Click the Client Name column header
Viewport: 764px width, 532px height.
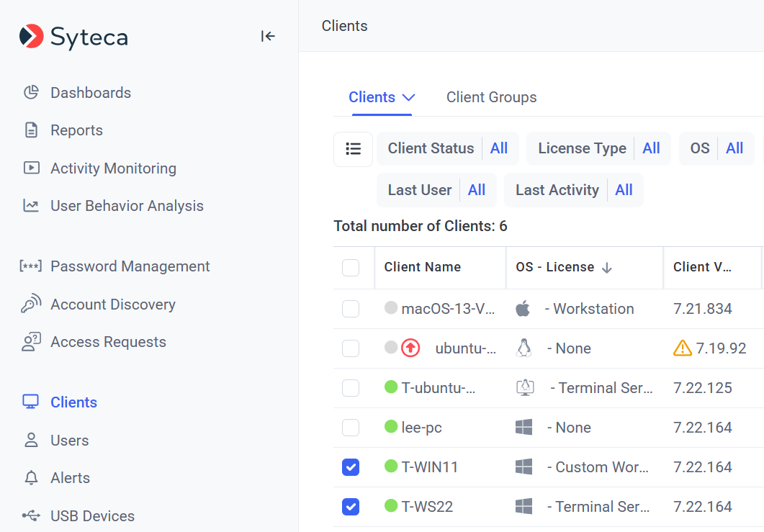(x=423, y=267)
